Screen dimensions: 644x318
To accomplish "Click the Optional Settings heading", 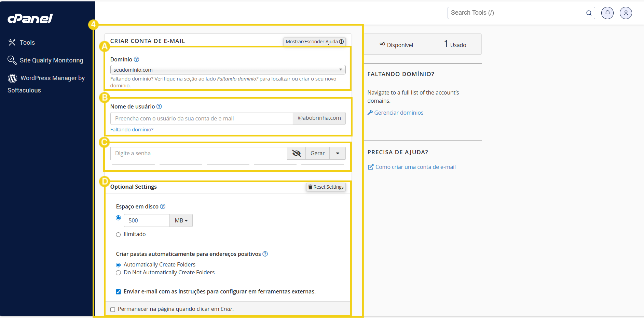I will click(134, 187).
